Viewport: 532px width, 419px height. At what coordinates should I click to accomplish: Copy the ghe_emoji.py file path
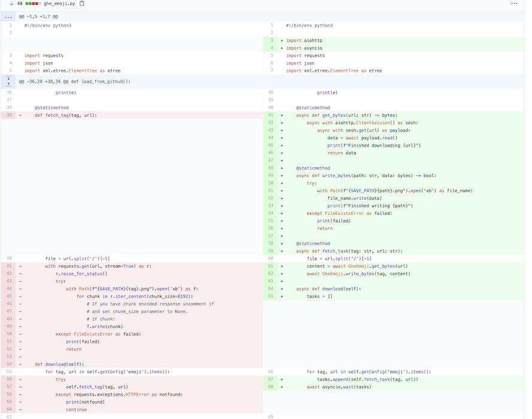[x=82, y=4]
